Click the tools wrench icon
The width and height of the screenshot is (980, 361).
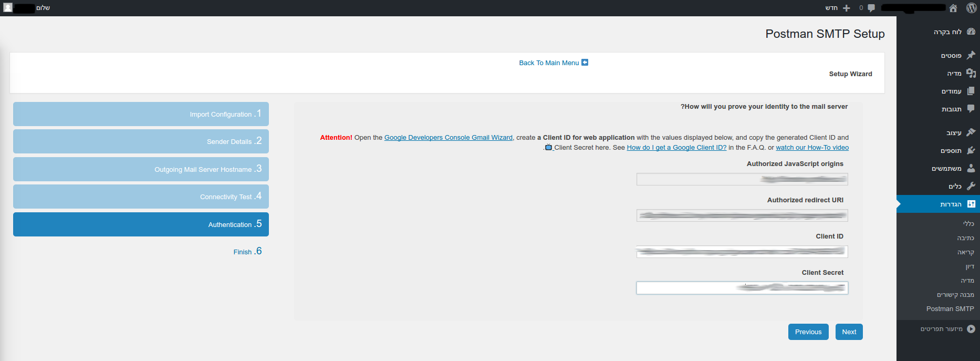pyautogui.click(x=971, y=186)
